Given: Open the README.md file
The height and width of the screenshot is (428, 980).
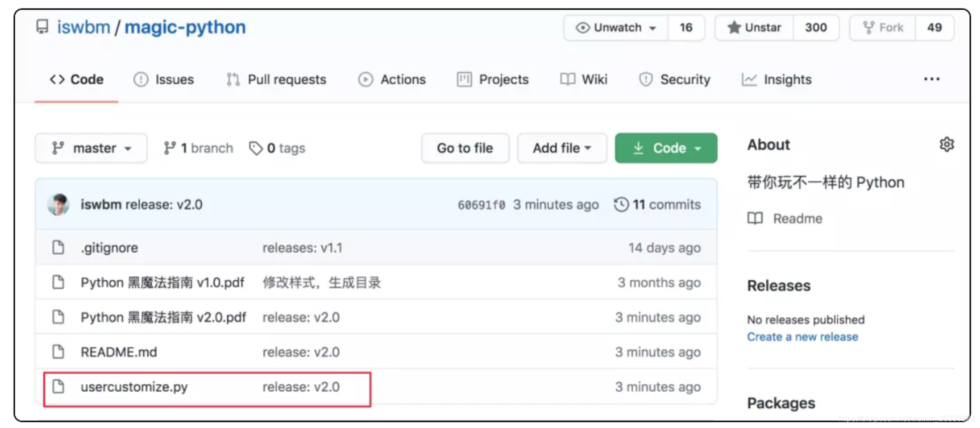Looking at the screenshot, I should 119,352.
